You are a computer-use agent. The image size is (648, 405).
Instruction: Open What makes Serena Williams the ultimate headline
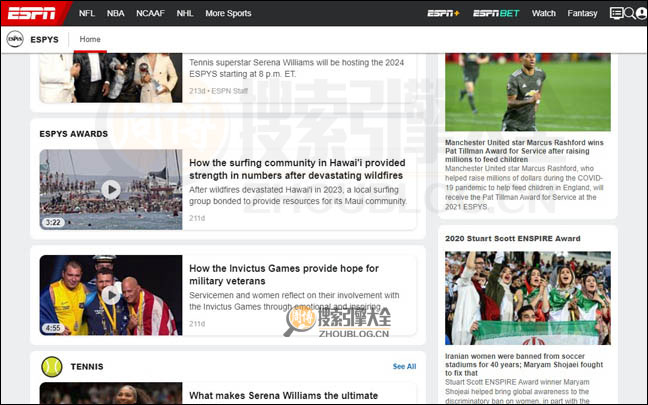point(284,395)
